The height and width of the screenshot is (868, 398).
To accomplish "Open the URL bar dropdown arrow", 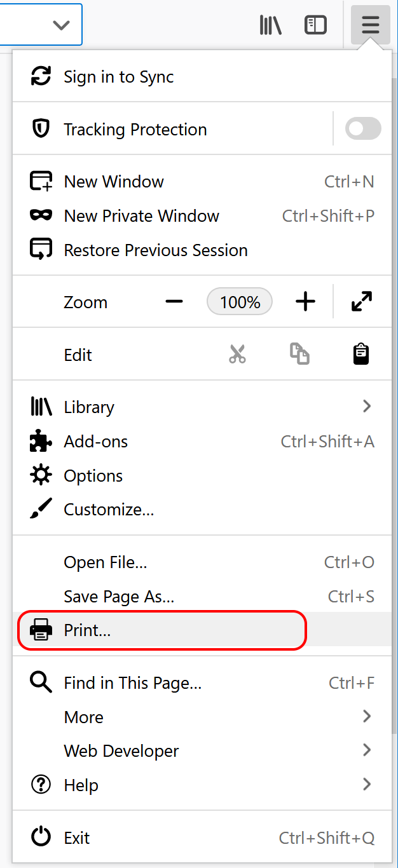I will [61, 25].
